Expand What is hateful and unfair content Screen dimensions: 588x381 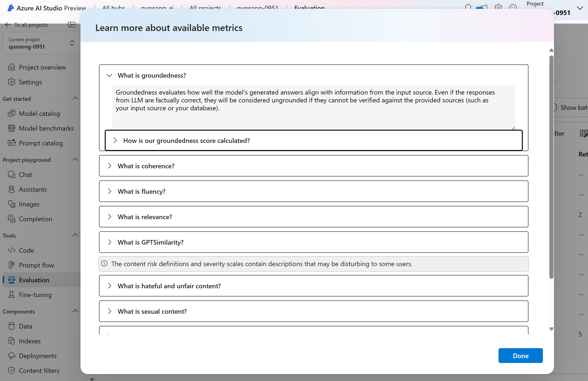point(313,286)
